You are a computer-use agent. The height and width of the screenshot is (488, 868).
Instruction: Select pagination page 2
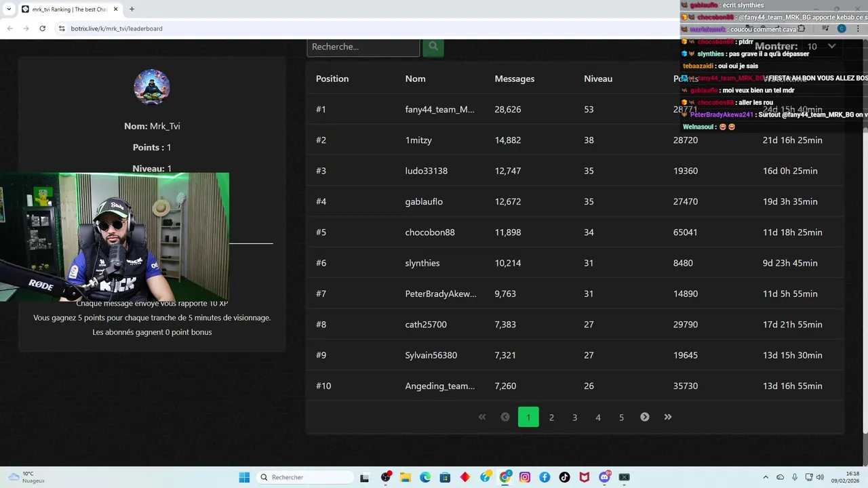(x=551, y=417)
